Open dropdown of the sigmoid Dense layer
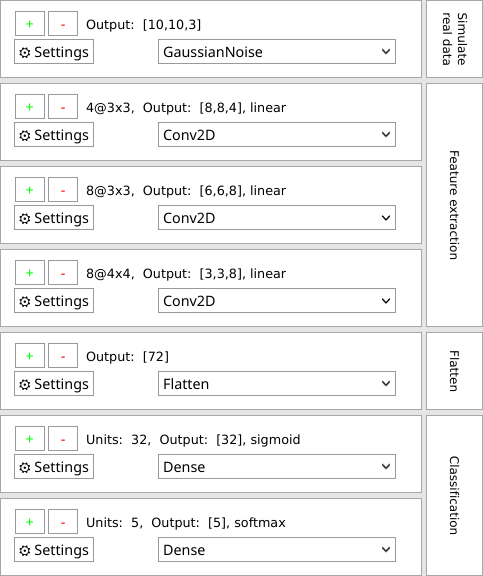This screenshot has height=576, width=483. (x=277, y=467)
